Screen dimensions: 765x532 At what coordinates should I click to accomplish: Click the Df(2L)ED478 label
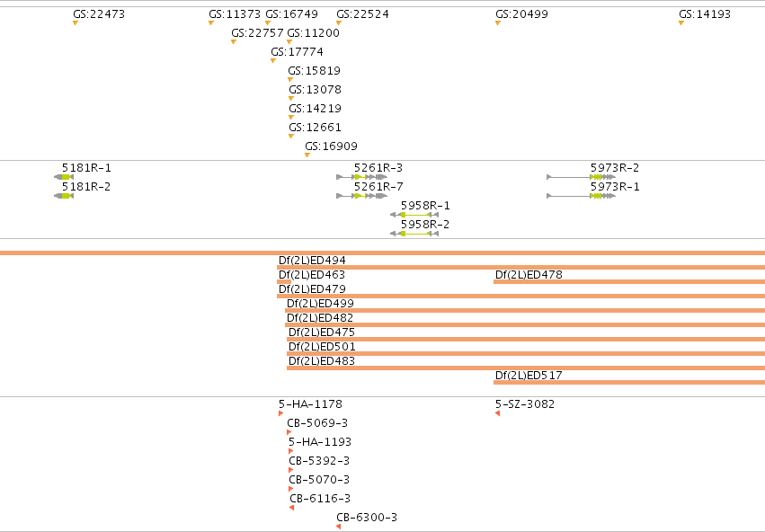(529, 275)
